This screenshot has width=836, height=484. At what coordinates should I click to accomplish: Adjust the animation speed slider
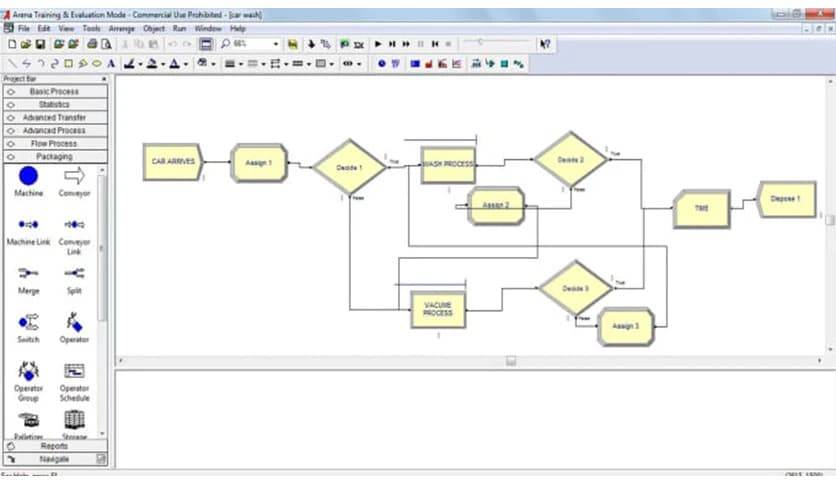(x=479, y=42)
